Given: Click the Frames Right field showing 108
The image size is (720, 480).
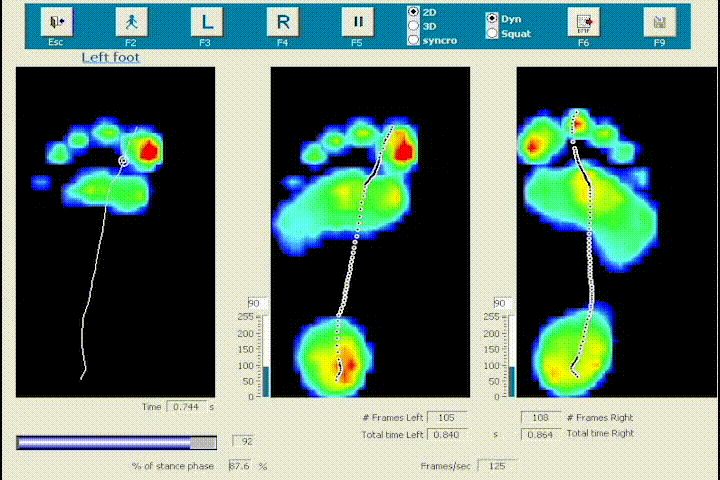Looking at the screenshot, I should [x=540, y=418].
